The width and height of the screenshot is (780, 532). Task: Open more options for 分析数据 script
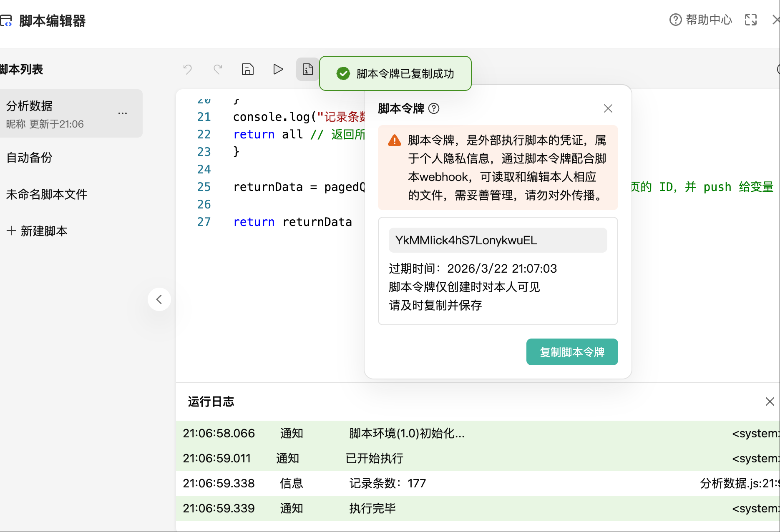tap(122, 113)
